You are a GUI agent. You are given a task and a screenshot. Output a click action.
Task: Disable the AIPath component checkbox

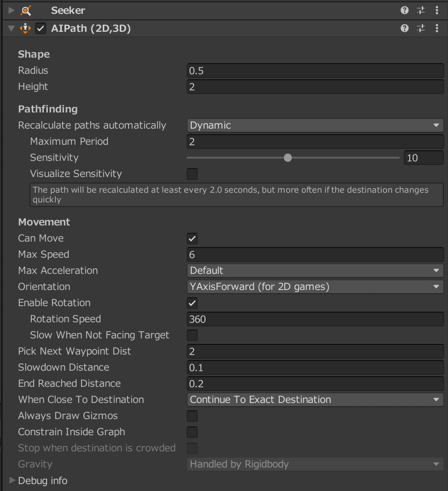[41, 29]
